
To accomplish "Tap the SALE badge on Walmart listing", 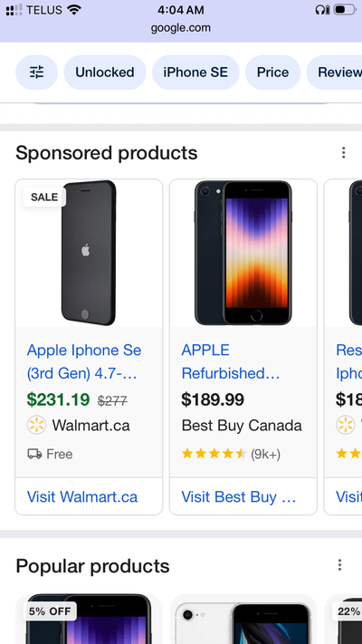I will pos(44,197).
